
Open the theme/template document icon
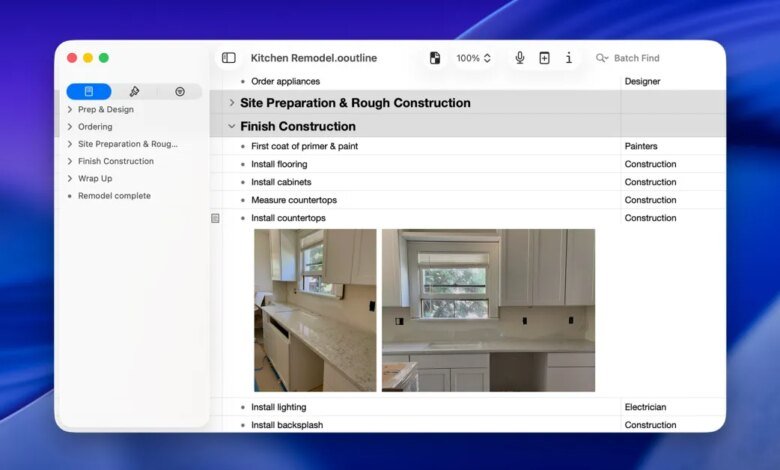[435, 58]
